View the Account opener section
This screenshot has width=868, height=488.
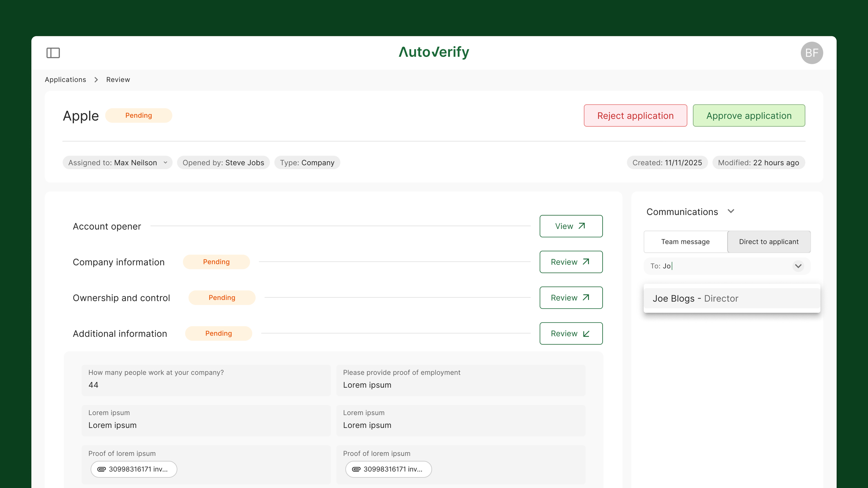(x=571, y=226)
